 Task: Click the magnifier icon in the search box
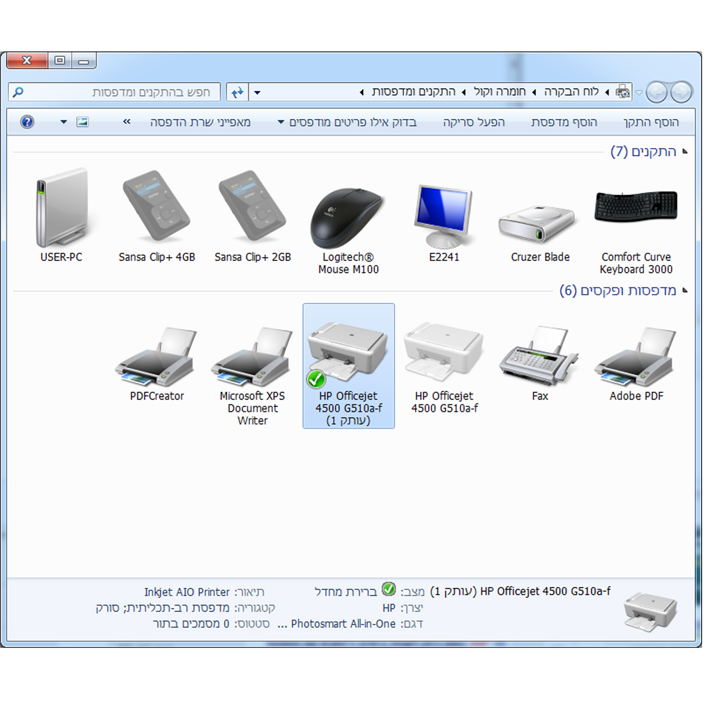click(18, 92)
